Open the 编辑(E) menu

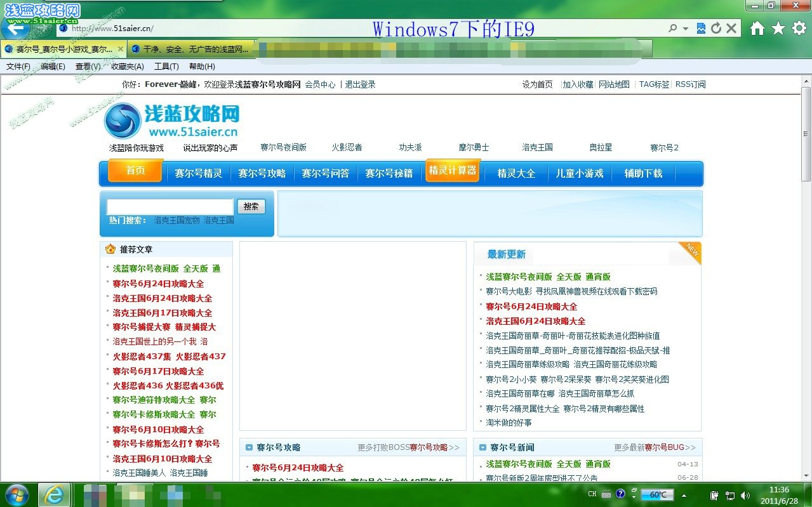click(53, 67)
